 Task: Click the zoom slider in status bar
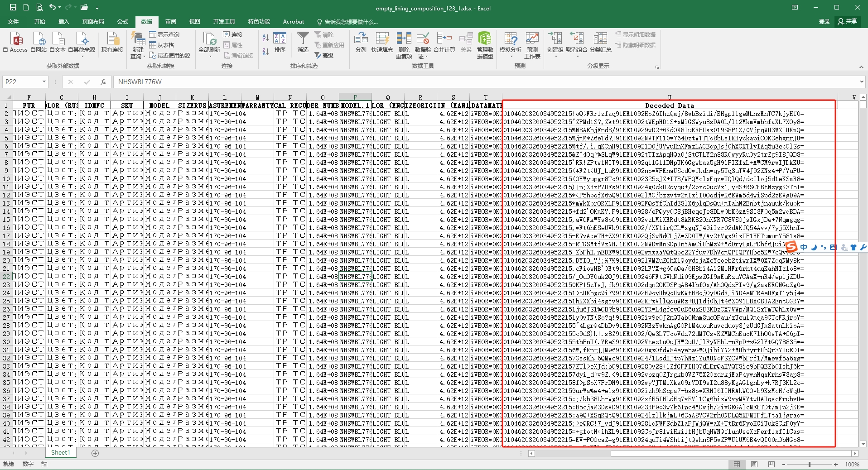coord(809,465)
